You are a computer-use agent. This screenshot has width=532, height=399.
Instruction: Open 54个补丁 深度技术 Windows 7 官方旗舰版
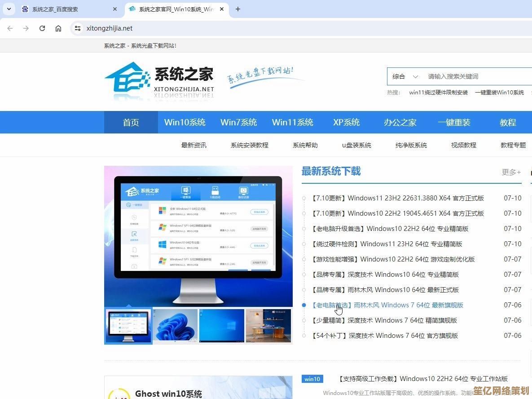tap(385, 336)
